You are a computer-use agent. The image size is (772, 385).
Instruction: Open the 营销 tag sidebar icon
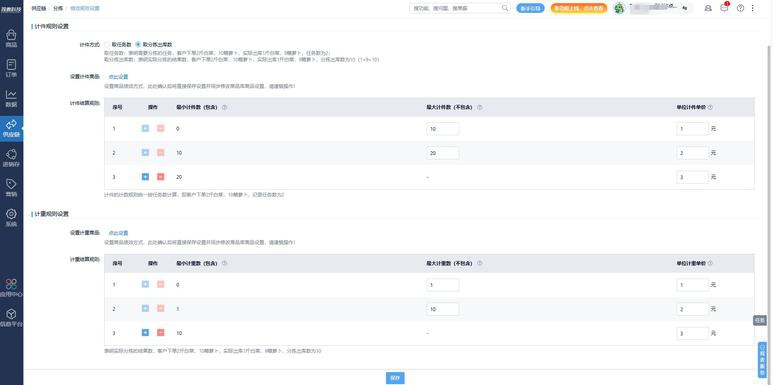(11, 188)
